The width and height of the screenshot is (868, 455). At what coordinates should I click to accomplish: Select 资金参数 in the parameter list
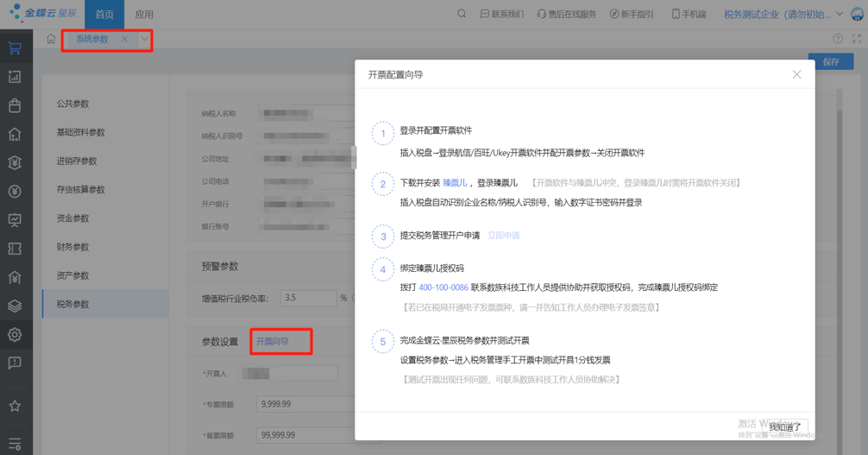click(106, 218)
